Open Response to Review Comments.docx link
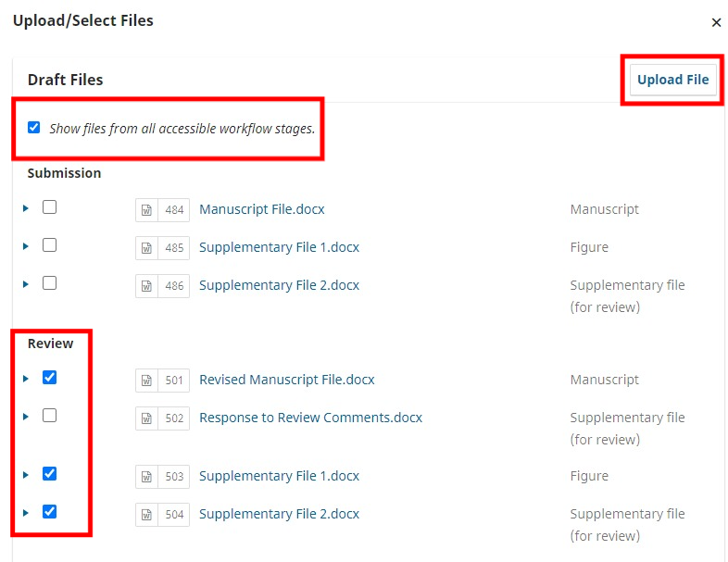Image resolution: width=728 pixels, height=562 pixels. 310,418
